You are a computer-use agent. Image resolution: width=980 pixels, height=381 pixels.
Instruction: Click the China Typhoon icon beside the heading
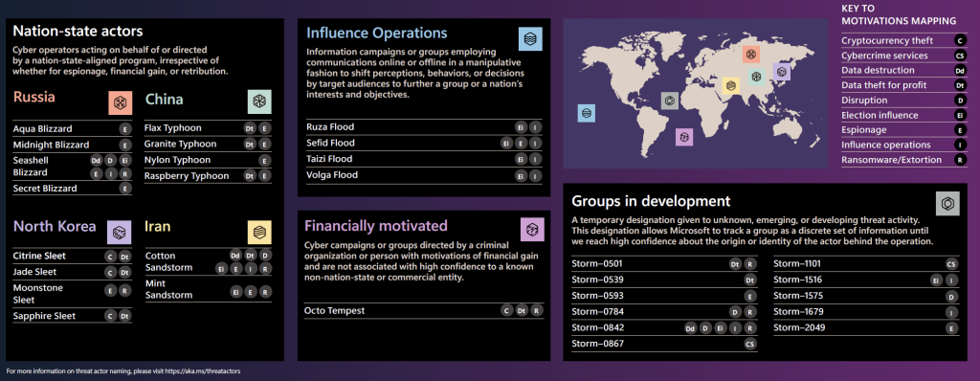259,101
